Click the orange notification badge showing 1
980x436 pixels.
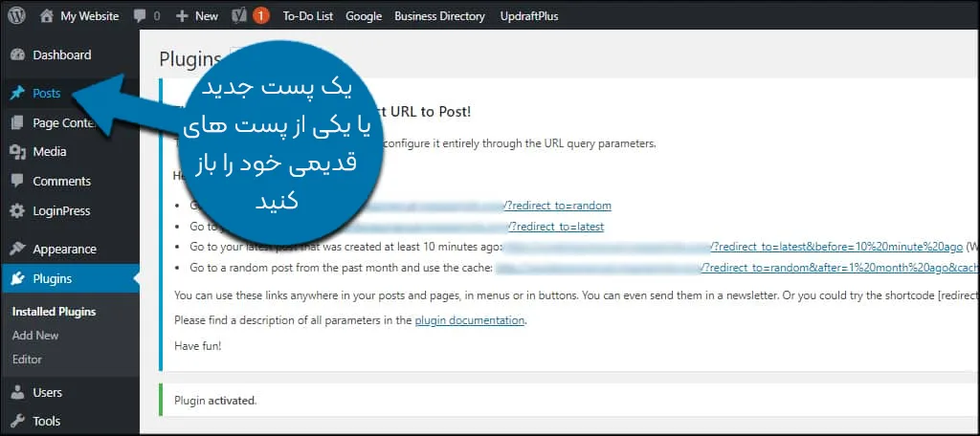pos(261,16)
